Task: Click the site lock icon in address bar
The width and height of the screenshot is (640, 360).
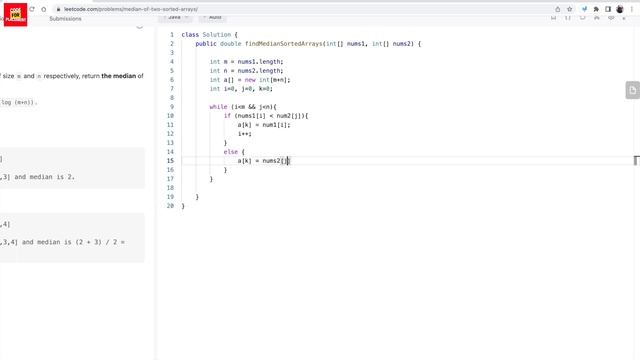Action: (x=58, y=9)
